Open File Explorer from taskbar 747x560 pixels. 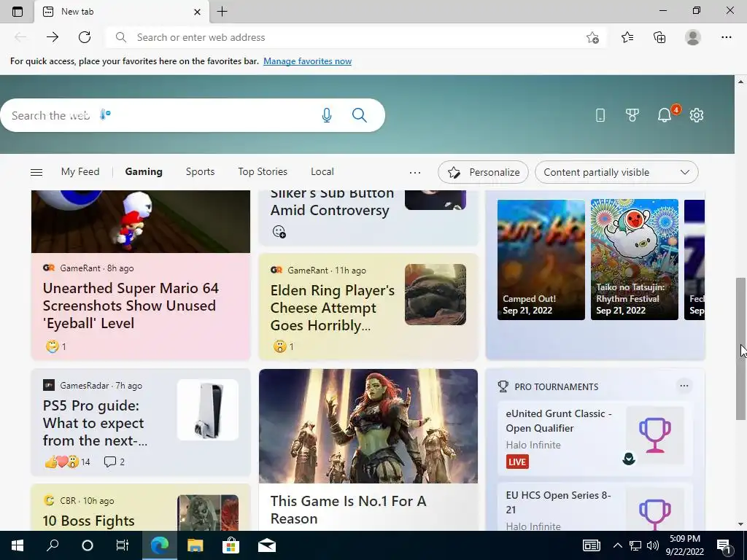(195, 545)
